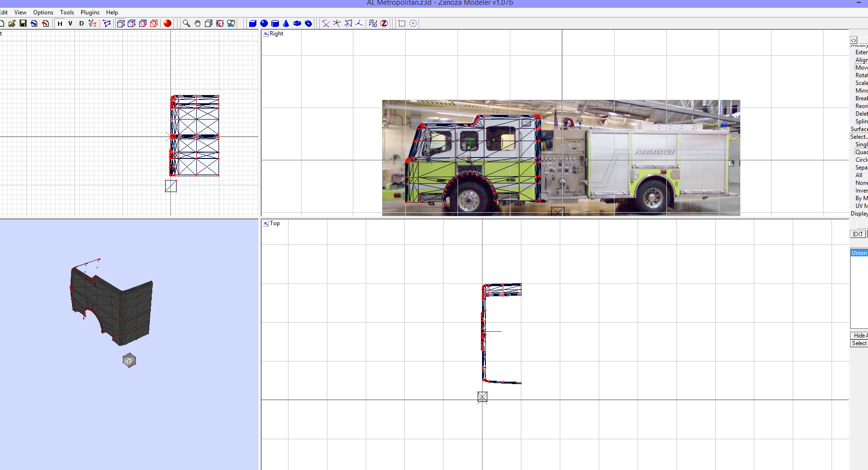Select the zoom magnifier tool
The height and width of the screenshot is (470, 868).
click(186, 24)
